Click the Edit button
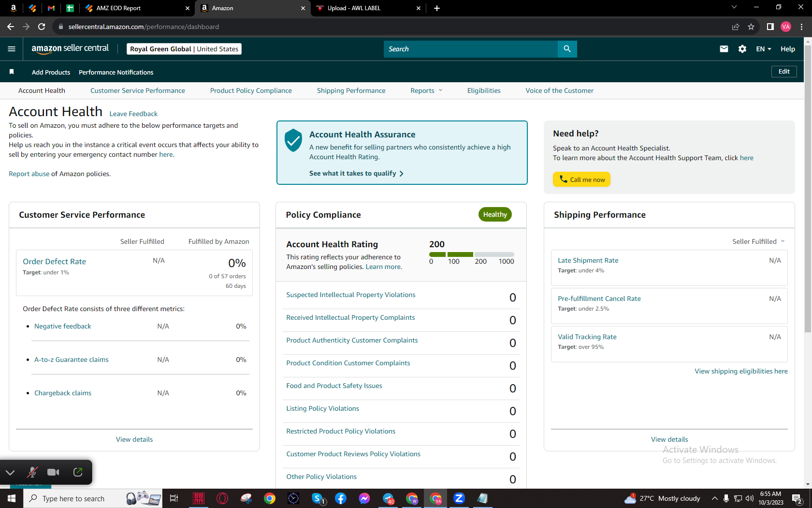 (x=784, y=72)
